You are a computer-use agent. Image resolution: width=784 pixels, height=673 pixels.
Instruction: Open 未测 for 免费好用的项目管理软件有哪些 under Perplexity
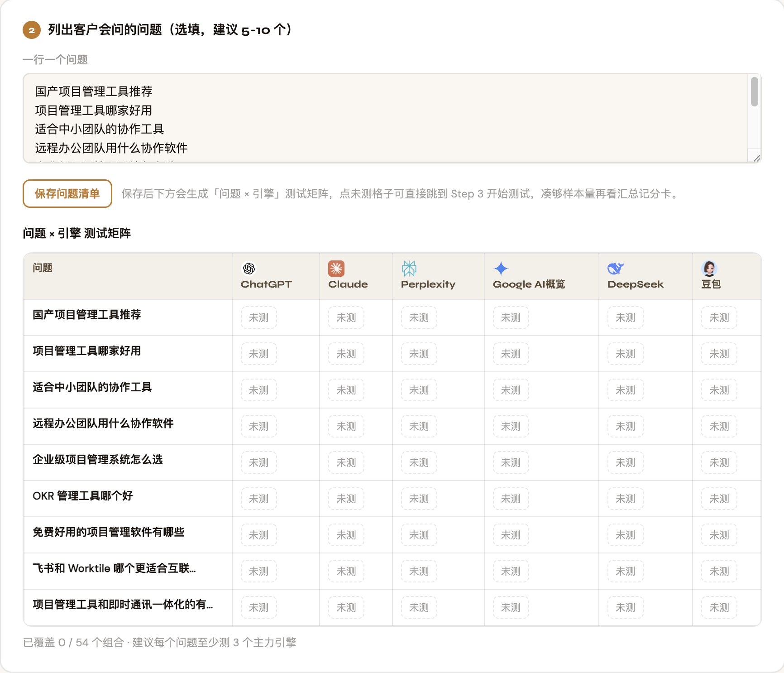pyautogui.click(x=419, y=535)
